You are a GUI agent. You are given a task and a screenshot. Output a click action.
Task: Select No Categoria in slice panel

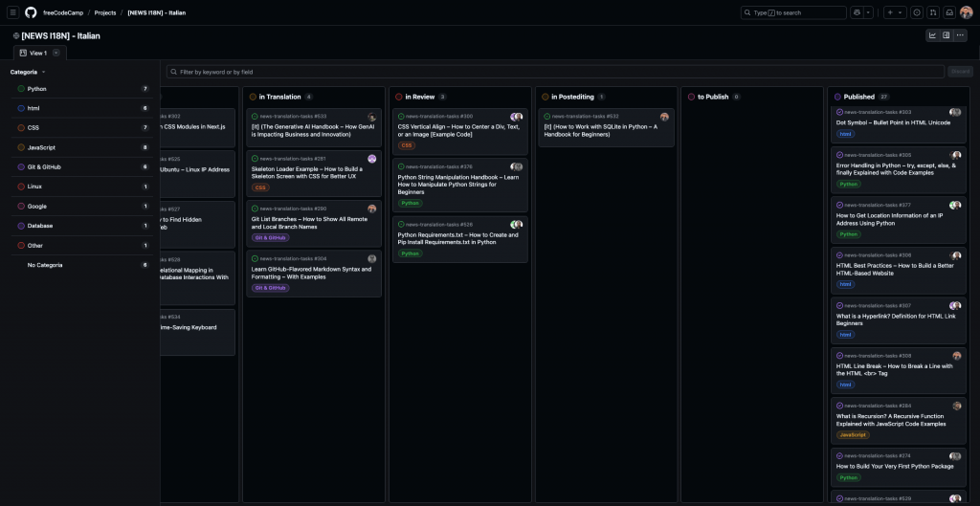(x=80, y=265)
